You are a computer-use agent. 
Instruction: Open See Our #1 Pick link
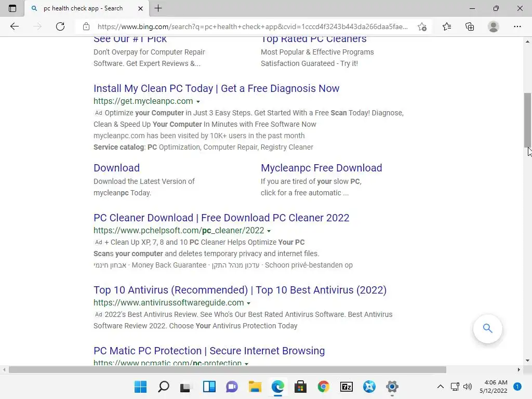click(x=130, y=39)
